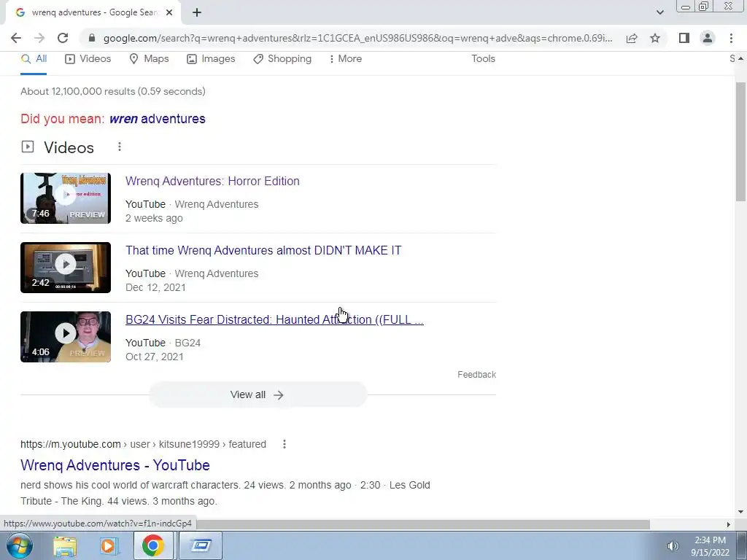Bookmark this page with star icon
This screenshot has width=747, height=560.
click(655, 38)
